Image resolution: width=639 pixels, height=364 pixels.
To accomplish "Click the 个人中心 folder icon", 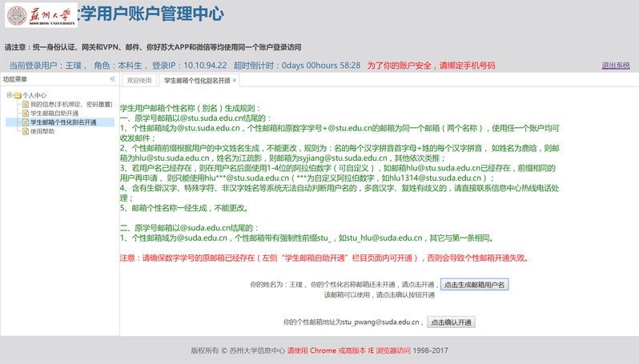I will (x=16, y=95).
